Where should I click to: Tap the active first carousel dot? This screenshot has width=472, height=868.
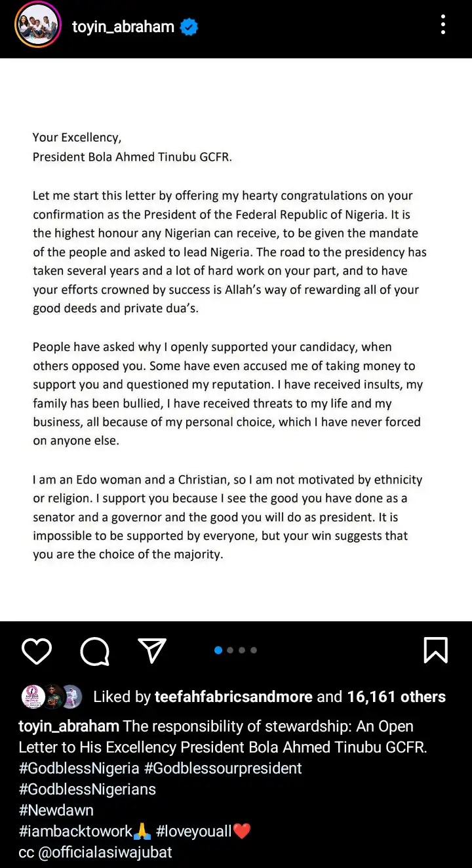[x=218, y=650]
